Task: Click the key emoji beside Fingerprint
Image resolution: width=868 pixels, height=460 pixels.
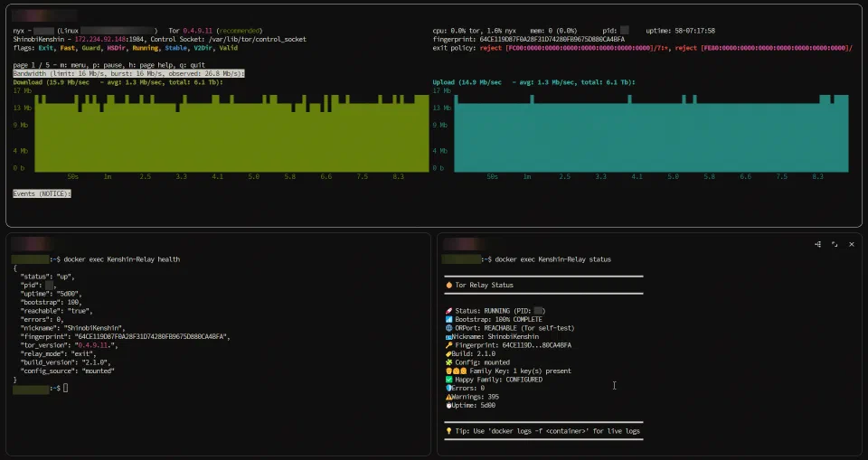Action: coord(449,345)
